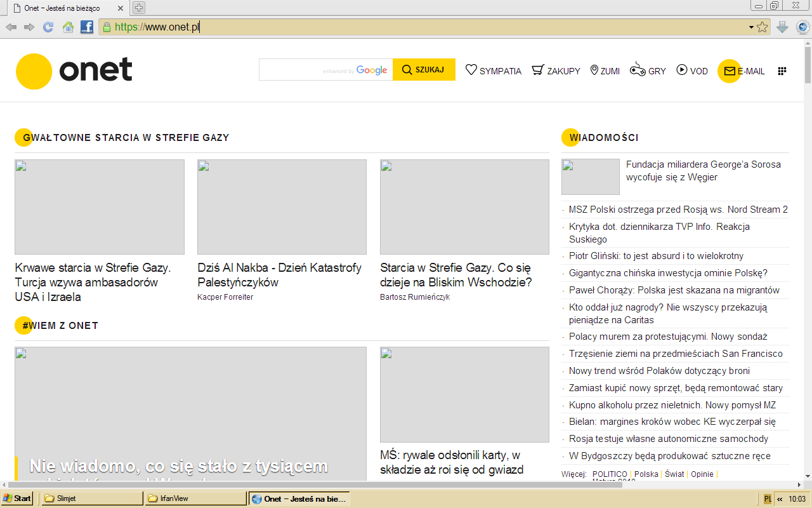
Task: Click the Facebook toolbar icon
Action: pos(87,27)
